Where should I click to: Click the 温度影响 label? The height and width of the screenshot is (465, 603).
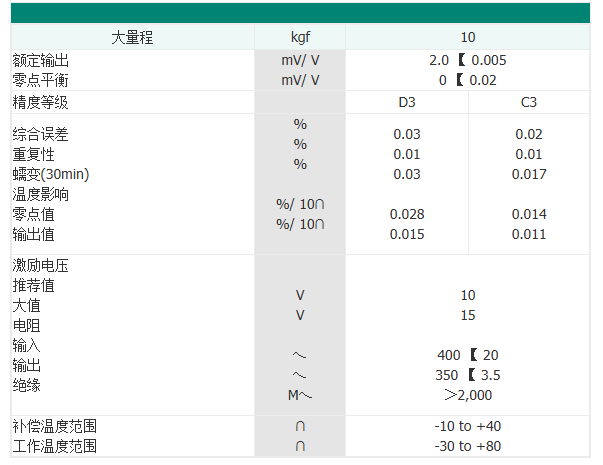[40, 194]
